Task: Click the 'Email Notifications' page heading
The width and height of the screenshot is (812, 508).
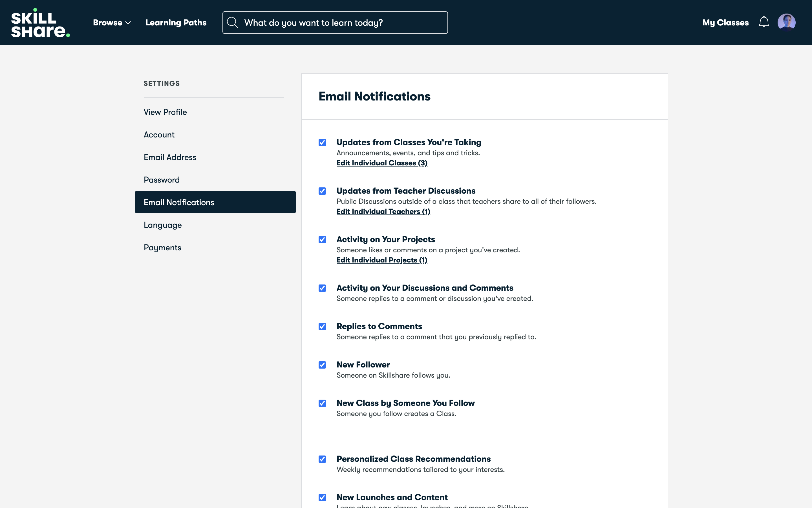Action: point(374,97)
